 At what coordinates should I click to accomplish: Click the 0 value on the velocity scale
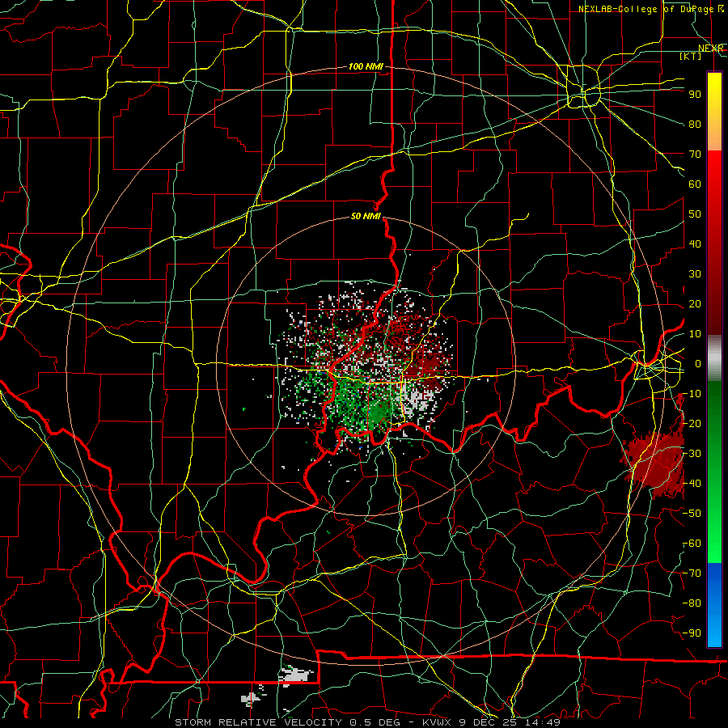698,363
